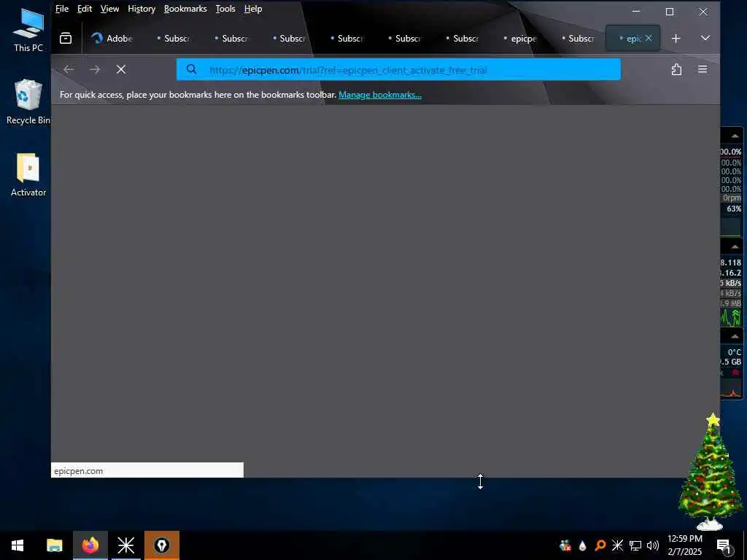Collapse the CPU gadget panel arrow
747x560 pixels.
(x=735, y=136)
